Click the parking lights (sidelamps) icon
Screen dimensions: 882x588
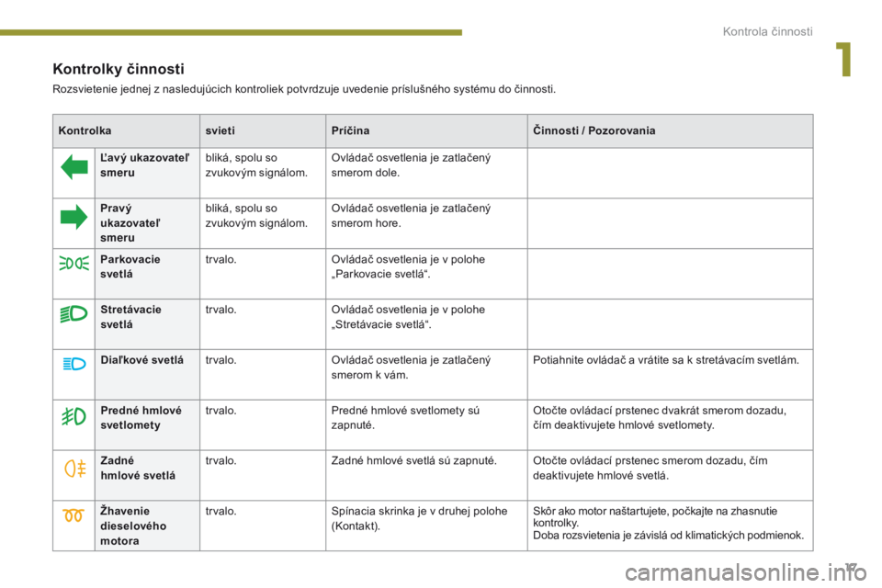click(x=74, y=263)
